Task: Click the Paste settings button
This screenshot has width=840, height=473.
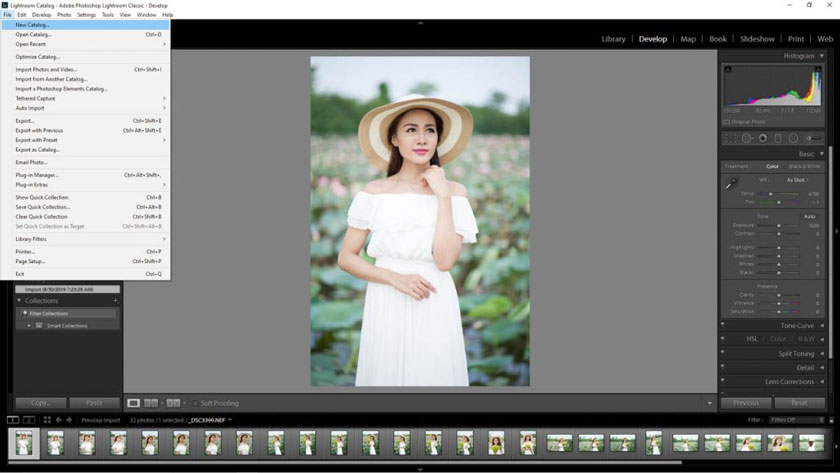Action: point(94,403)
